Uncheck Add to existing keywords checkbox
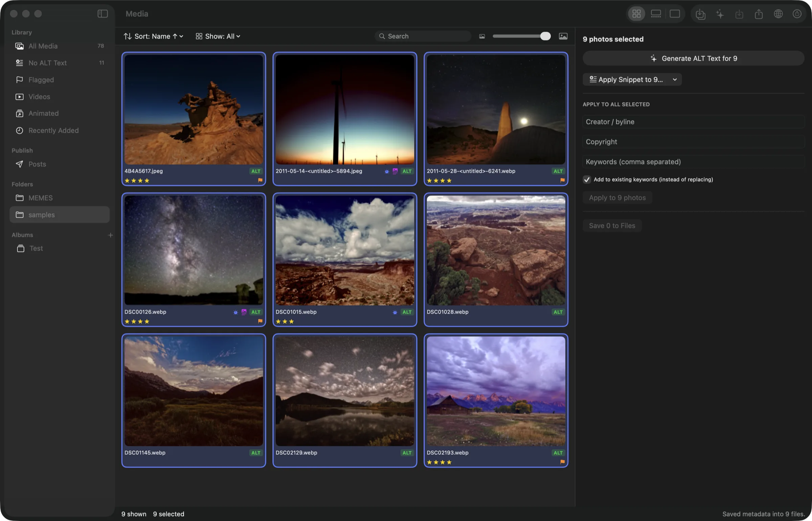The width and height of the screenshot is (812, 521). [x=587, y=180]
